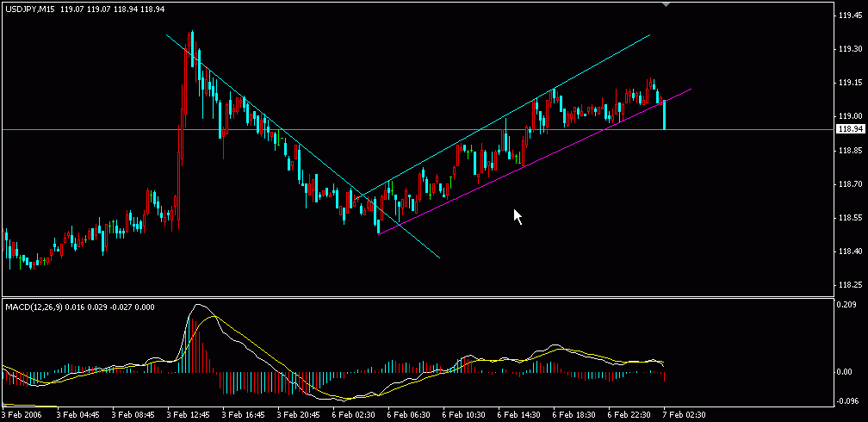This screenshot has width=868, height=422.
Task: Click the last cyan candle at the right edge
Action: point(664,115)
